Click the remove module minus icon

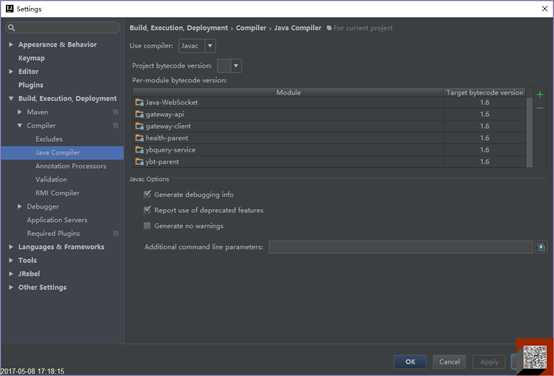540,108
